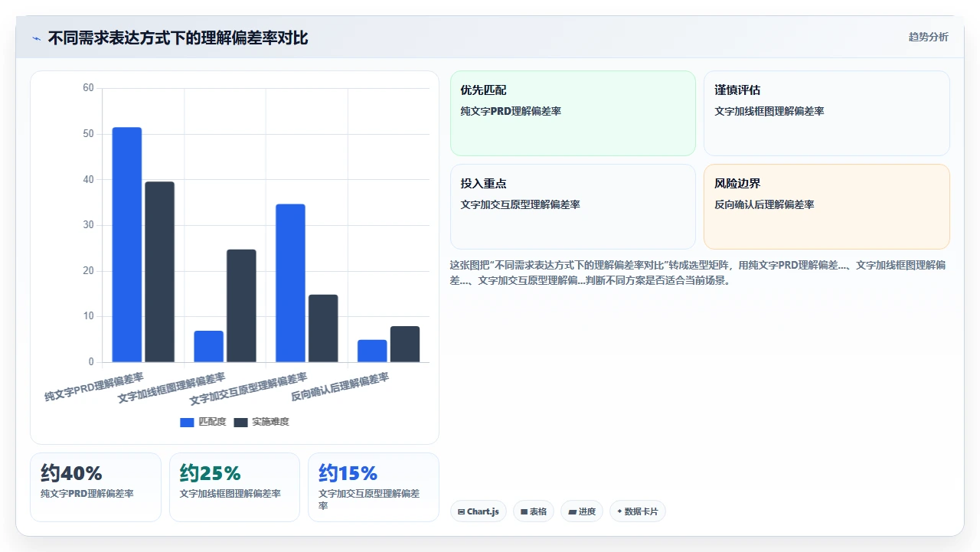Image resolution: width=980 pixels, height=552 pixels.
Task: Click the 表格 tag
Action: tap(534, 511)
